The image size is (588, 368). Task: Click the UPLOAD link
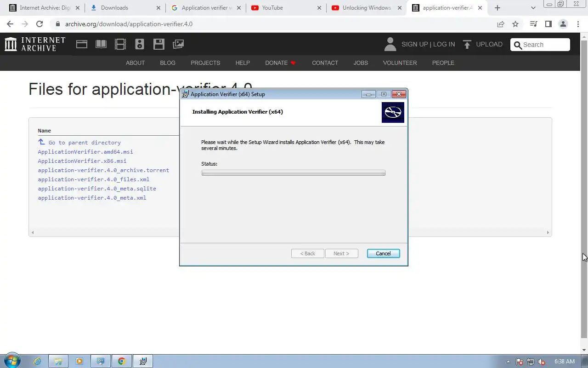click(489, 44)
